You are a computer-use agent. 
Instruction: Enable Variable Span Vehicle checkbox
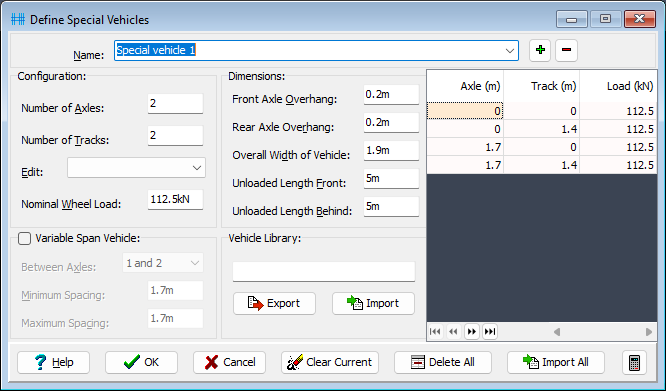coord(25,239)
